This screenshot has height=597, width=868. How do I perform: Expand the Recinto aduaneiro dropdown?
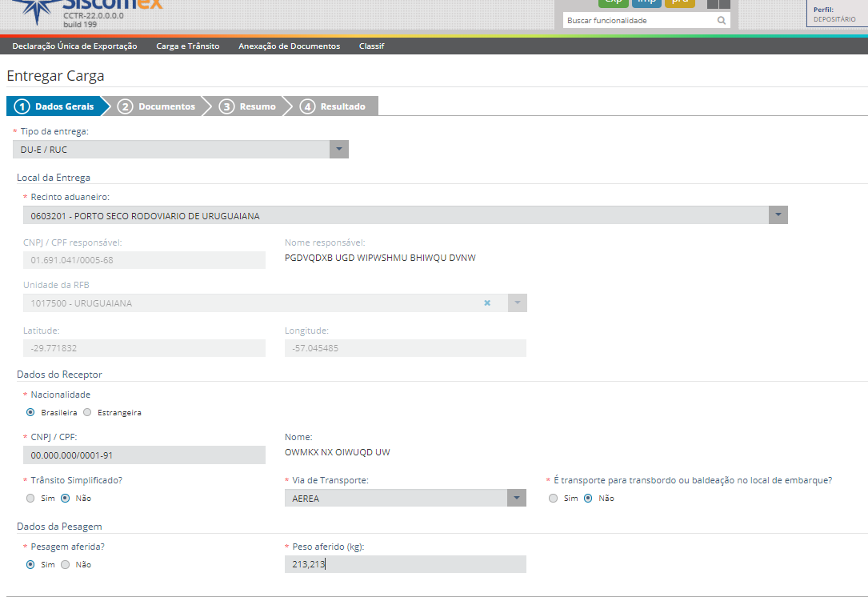coord(778,215)
